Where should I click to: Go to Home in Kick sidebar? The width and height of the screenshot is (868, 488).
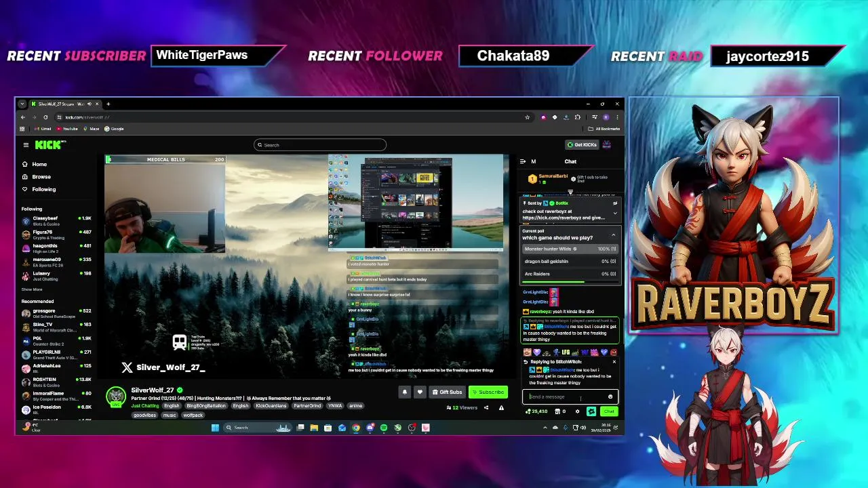(x=34, y=164)
